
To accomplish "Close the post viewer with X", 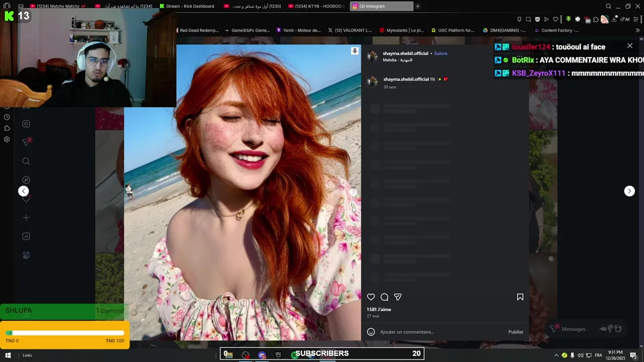I will [x=630, y=46].
